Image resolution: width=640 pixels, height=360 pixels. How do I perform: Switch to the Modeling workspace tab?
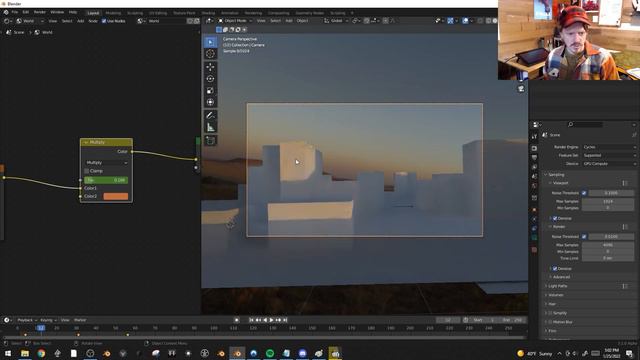tap(113, 13)
